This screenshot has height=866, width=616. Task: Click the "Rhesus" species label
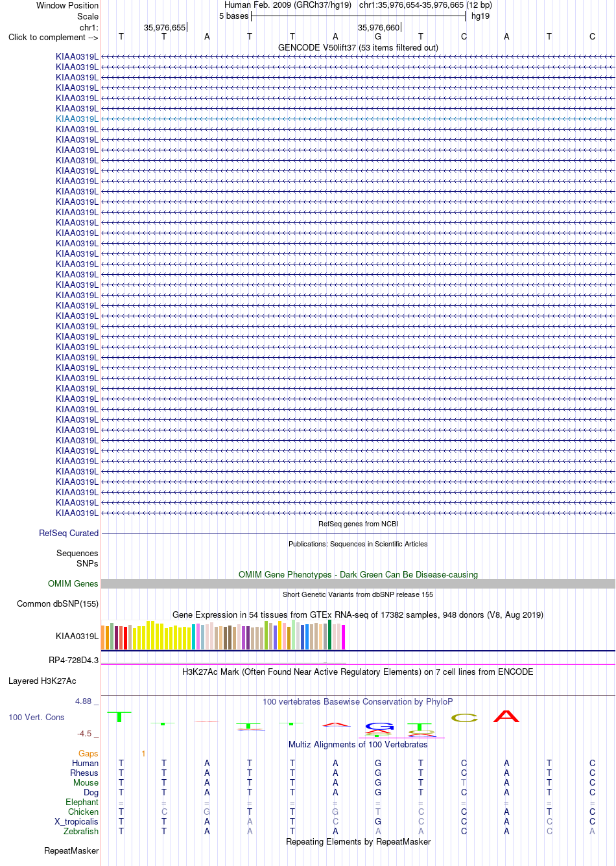click(84, 773)
